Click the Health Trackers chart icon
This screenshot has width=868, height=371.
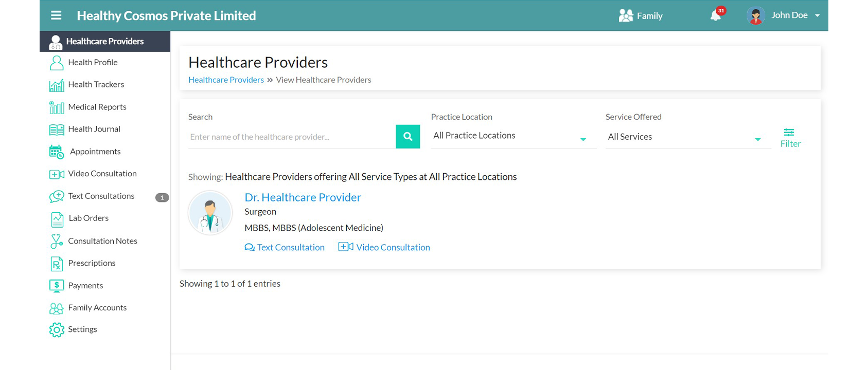[x=57, y=85]
